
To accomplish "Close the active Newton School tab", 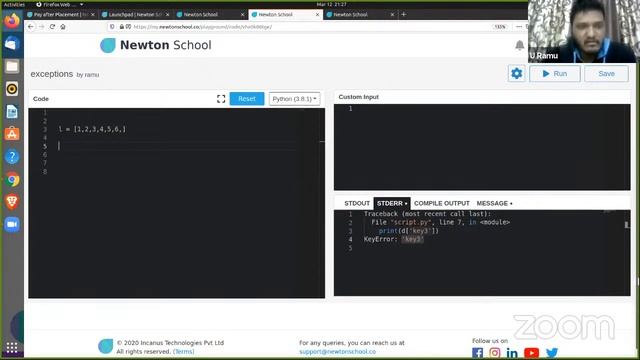I will tap(318, 15).
